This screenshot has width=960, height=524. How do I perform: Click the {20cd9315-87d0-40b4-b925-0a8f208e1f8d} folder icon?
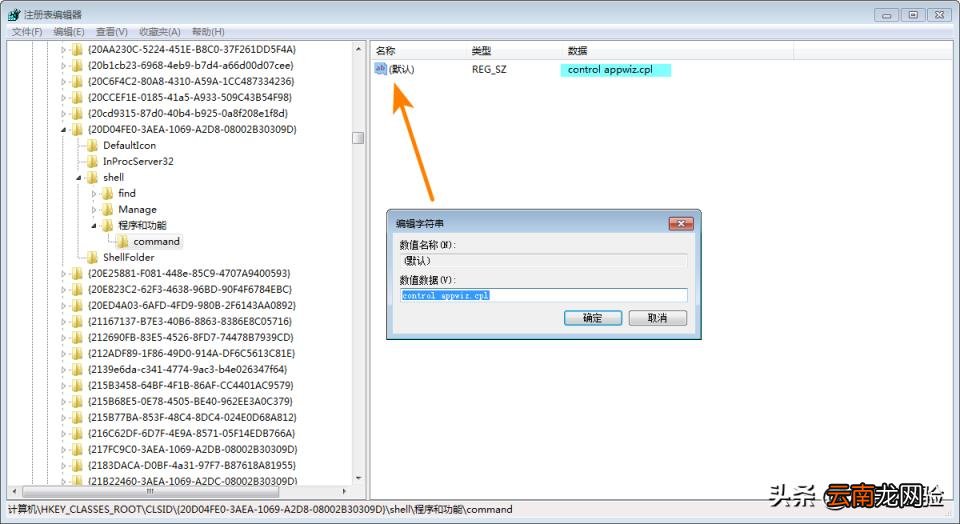click(x=77, y=113)
